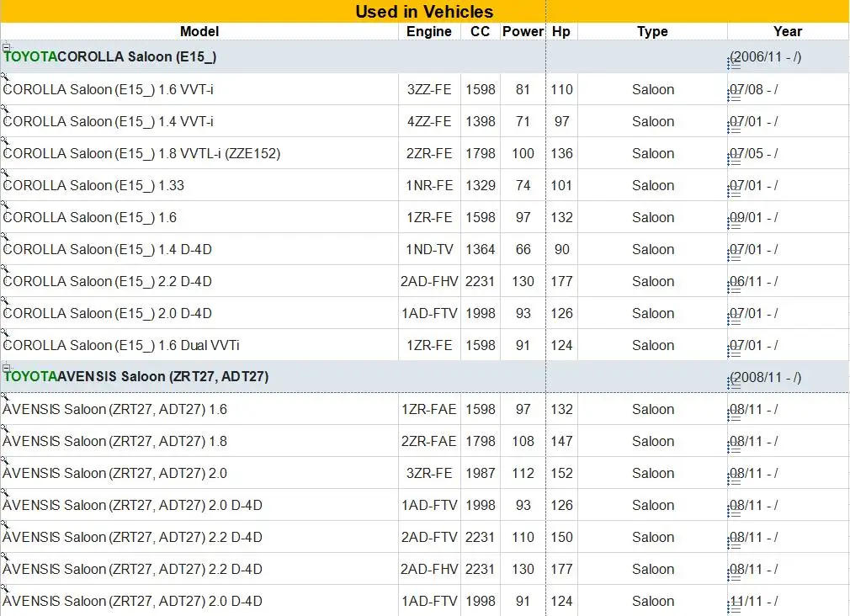Select text 'COROLLA Saloon (E15_) 1.33'
The width and height of the screenshot is (850, 616).
93,185
